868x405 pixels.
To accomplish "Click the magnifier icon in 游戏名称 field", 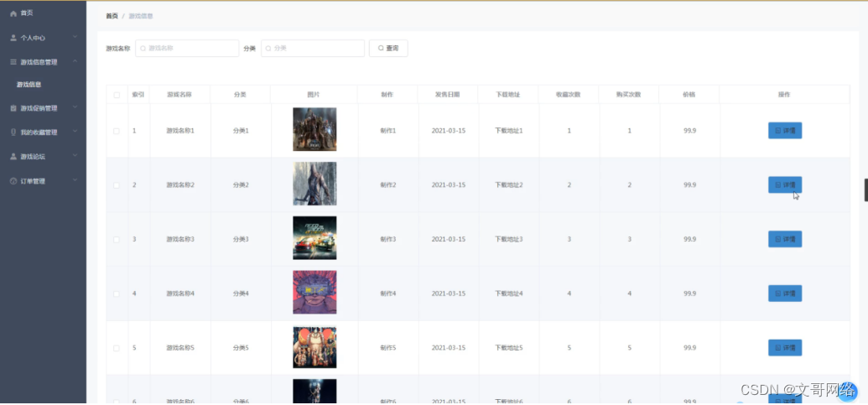I will pos(143,49).
